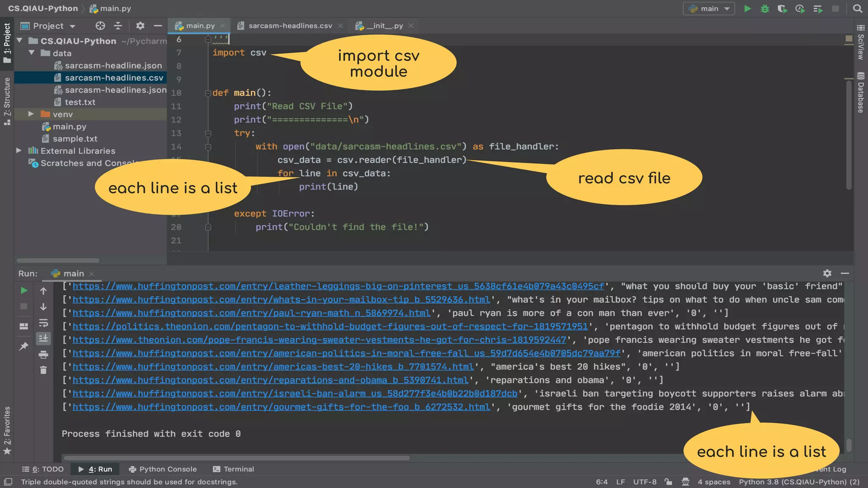Click Rerun main in Run panel
The image size is (868, 488).
pyautogui.click(x=24, y=291)
